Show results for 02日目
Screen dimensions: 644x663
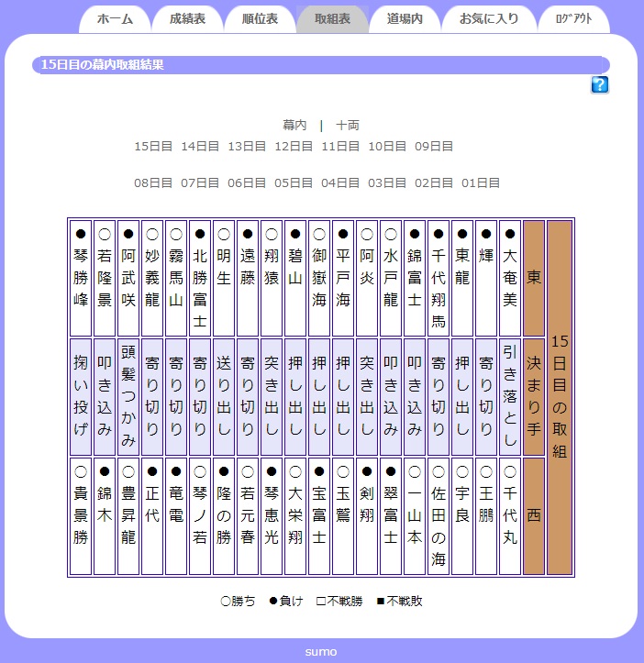pyautogui.click(x=434, y=183)
